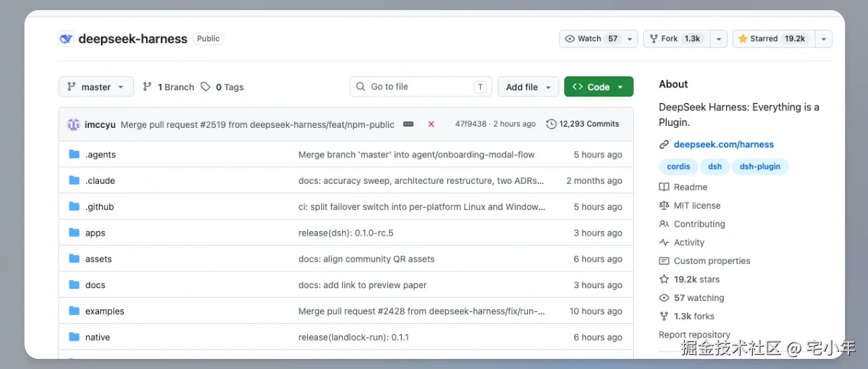This screenshot has height=369, width=868.
Task: Toggle the Starred button
Action: pyautogui.click(x=773, y=39)
